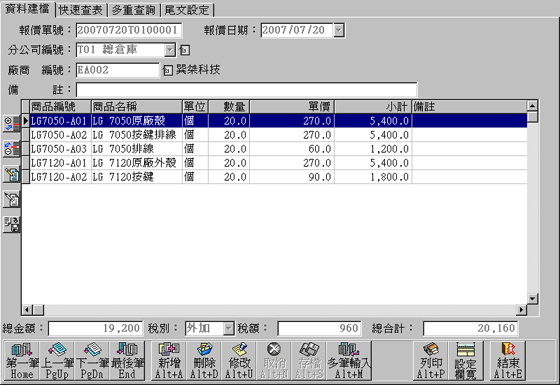Select row LG7120-A02

274,177
